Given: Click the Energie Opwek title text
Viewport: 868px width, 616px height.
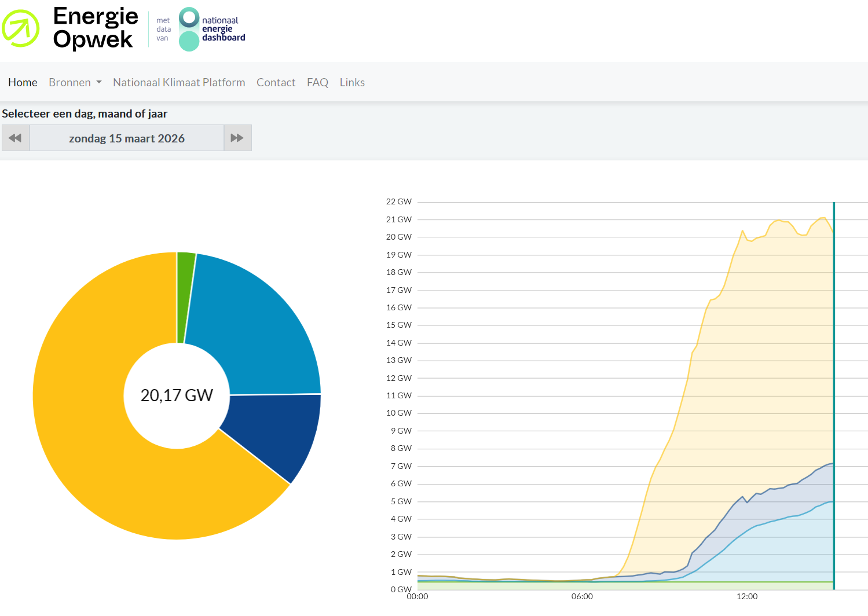Looking at the screenshot, I should (96, 28).
